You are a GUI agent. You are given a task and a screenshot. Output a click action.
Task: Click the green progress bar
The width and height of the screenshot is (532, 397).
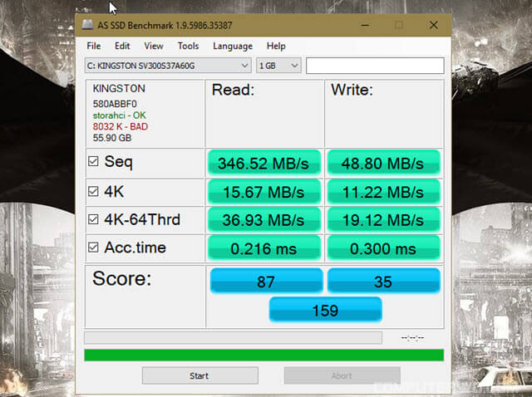264,355
